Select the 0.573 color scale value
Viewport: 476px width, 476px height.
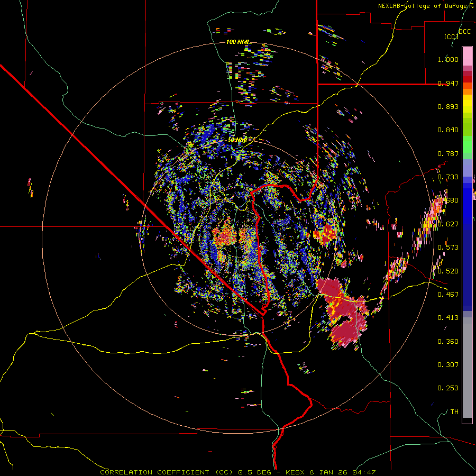pyautogui.click(x=448, y=248)
